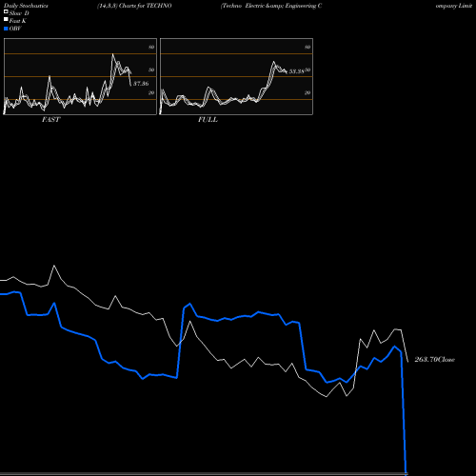Click the blue OBV legend swatch
This screenshot has width=476, height=476.
(x=6, y=29)
